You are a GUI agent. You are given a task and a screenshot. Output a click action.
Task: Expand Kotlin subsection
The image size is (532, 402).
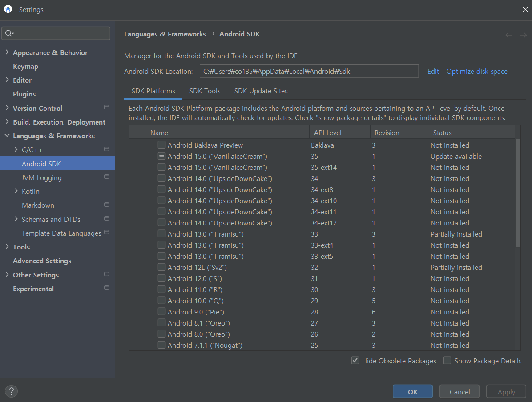(x=16, y=191)
